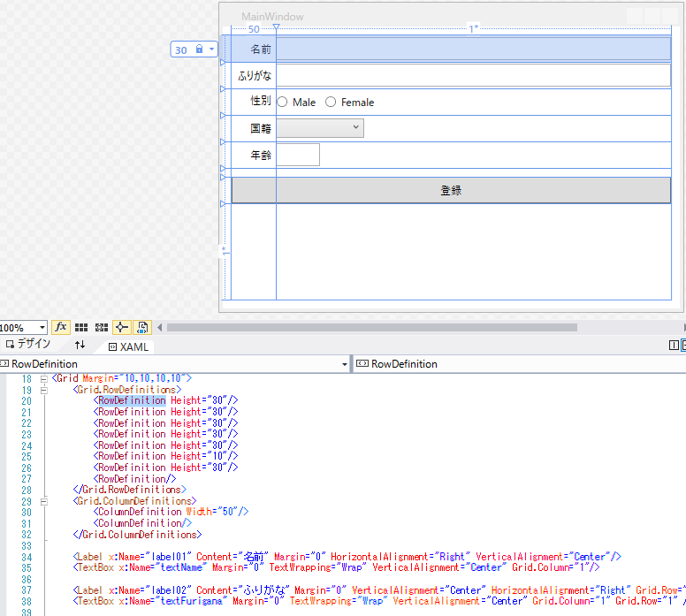Show the snap grid icon
Image resolution: width=686 pixels, height=616 pixels.
[x=81, y=327]
